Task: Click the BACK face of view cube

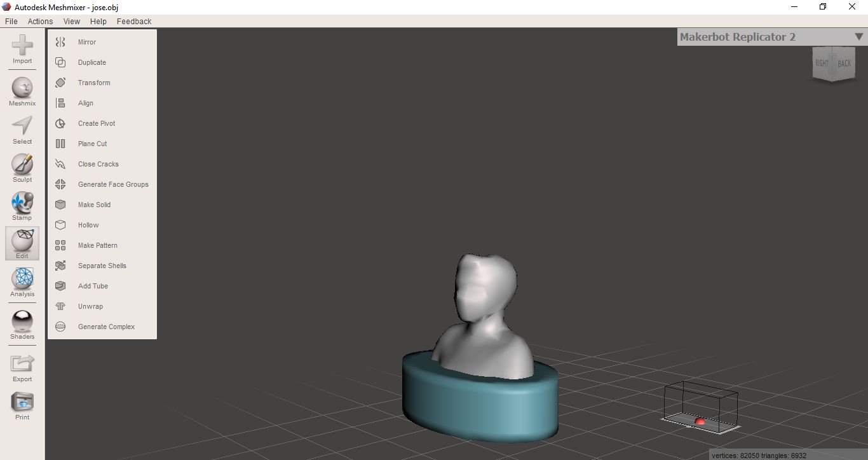Action: tap(844, 63)
